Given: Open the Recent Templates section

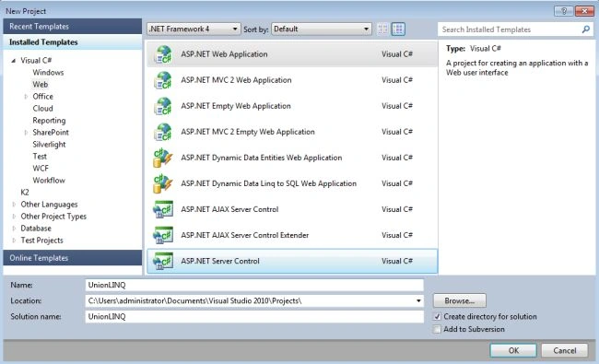Looking at the screenshot, I should coord(72,27).
